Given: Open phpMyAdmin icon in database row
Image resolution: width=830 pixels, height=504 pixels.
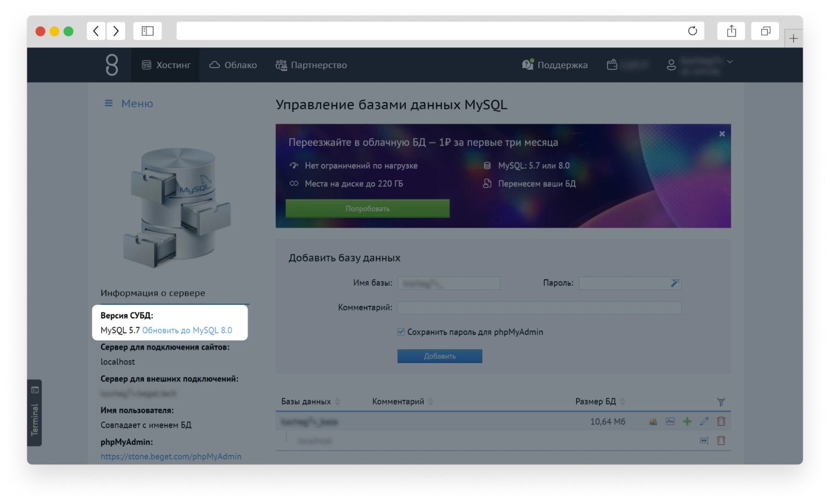Looking at the screenshot, I should pyautogui.click(x=653, y=421).
